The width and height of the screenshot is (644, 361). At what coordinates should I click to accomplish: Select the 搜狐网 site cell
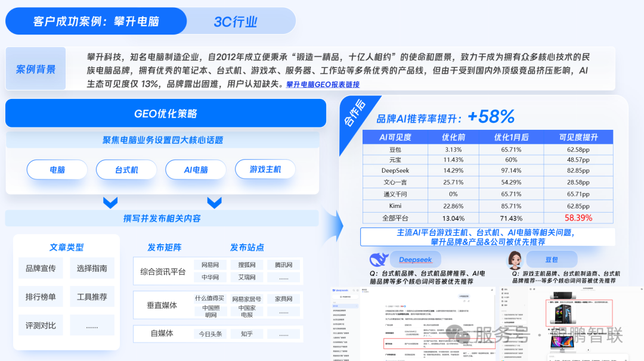tap(247, 265)
